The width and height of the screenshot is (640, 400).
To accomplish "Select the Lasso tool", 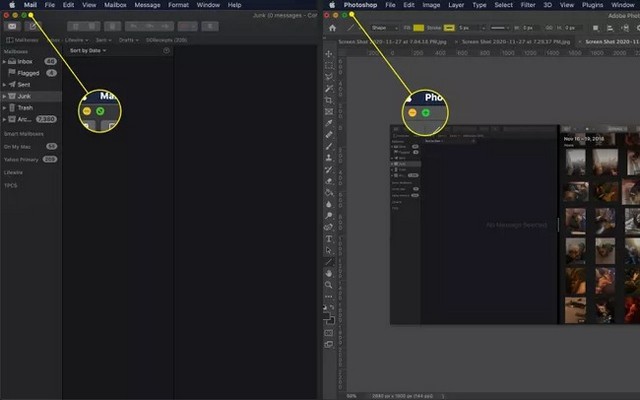I will pyautogui.click(x=329, y=77).
